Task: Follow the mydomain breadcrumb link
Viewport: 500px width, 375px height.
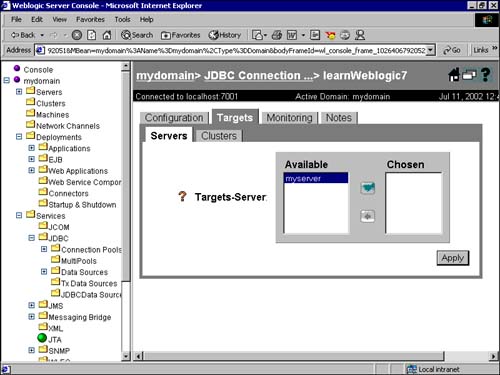Action: tap(165, 75)
